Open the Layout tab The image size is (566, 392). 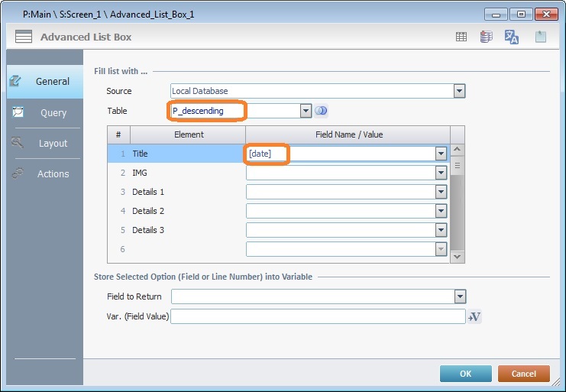[45, 144]
